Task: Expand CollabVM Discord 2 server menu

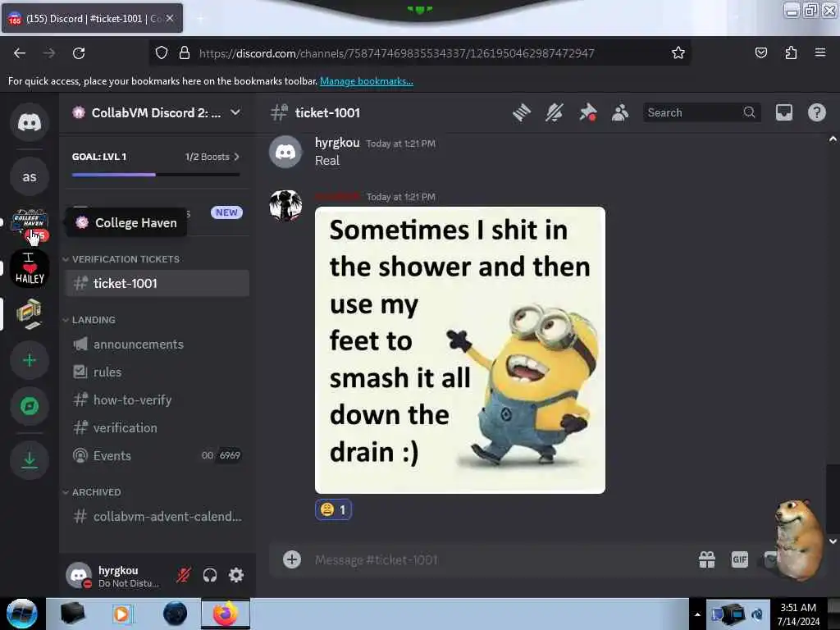Action: pyautogui.click(x=235, y=112)
